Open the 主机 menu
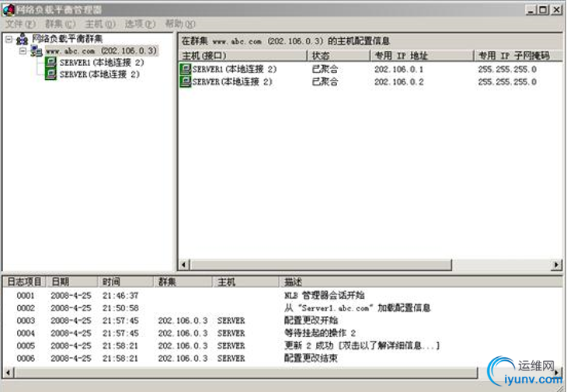This screenshot has height=392, width=567. point(100,24)
